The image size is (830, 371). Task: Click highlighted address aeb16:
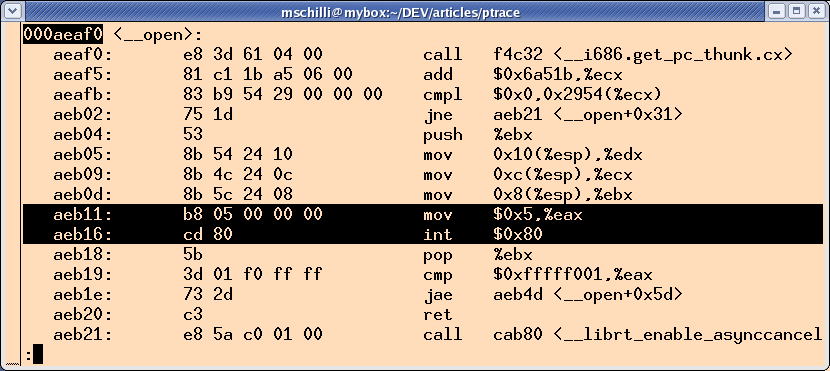(x=83, y=234)
